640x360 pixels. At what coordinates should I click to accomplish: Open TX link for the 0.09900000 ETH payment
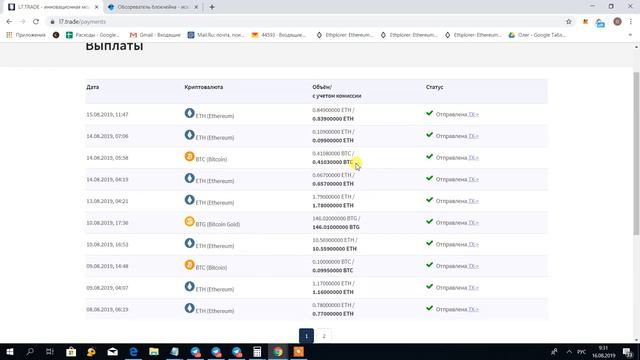pos(473,136)
